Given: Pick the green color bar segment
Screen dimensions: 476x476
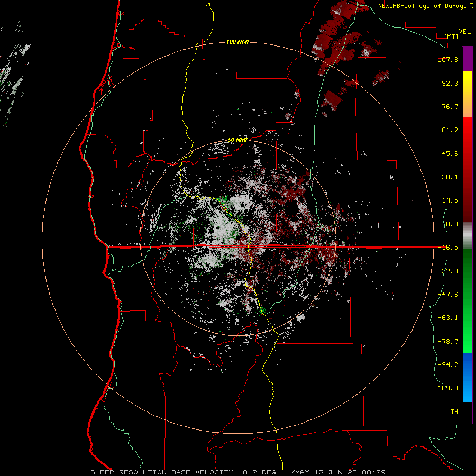Looking at the screenshot, I should click(467, 300).
